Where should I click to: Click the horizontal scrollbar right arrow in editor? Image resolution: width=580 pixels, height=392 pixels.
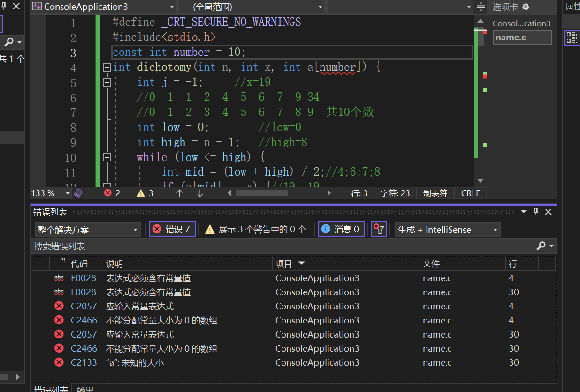329,193
